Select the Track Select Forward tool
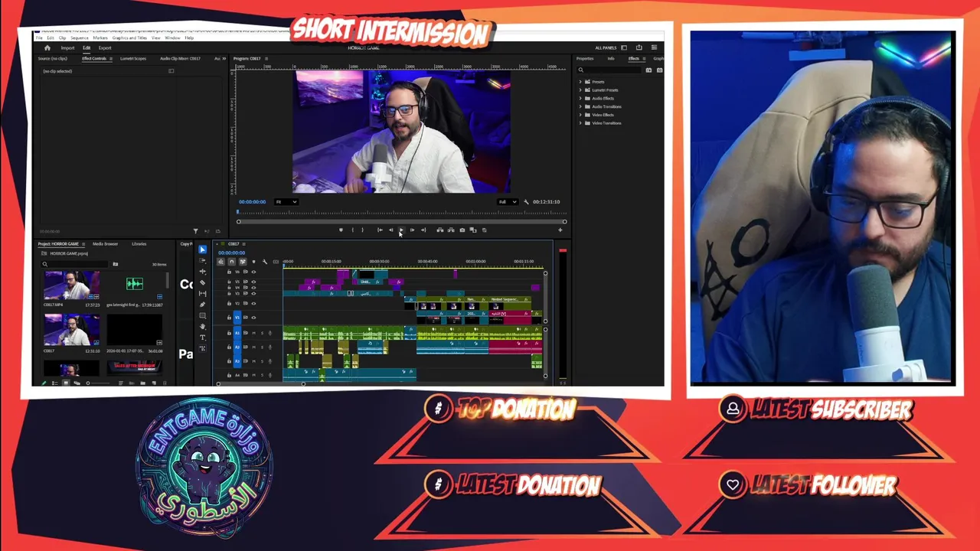The width and height of the screenshot is (980, 551). 202,261
